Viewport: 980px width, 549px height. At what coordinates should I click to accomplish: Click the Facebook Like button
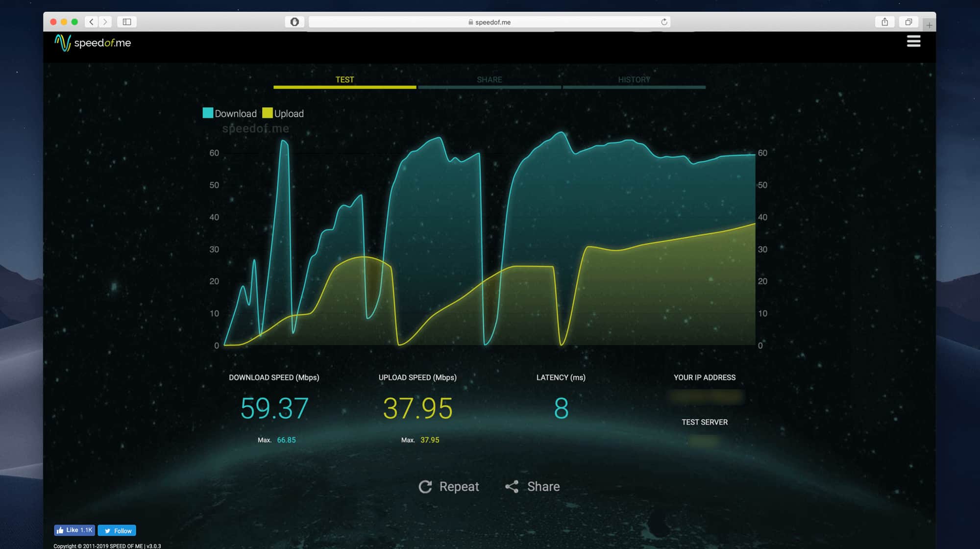[x=74, y=530]
